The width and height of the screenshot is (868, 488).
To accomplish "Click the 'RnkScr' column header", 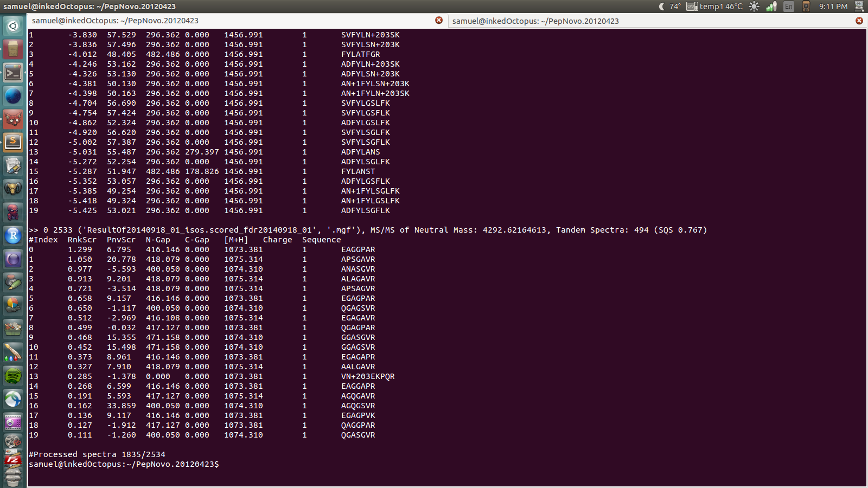I will (82, 240).
